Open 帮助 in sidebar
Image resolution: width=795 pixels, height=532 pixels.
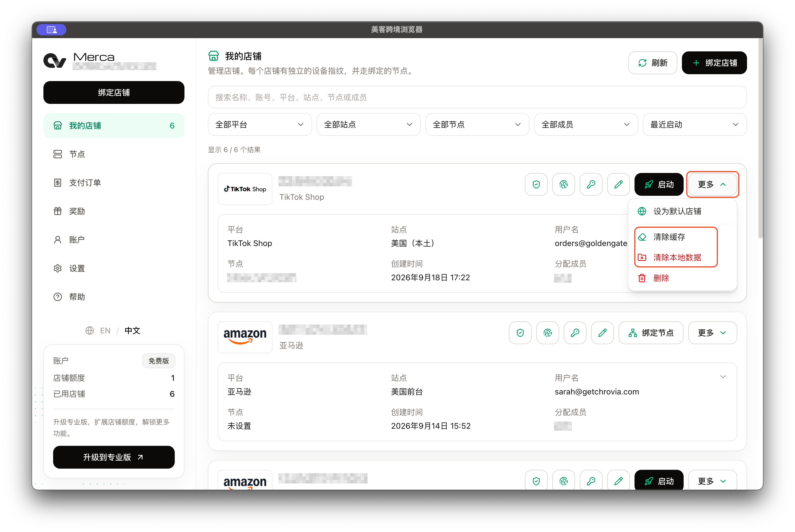pyautogui.click(x=114, y=297)
